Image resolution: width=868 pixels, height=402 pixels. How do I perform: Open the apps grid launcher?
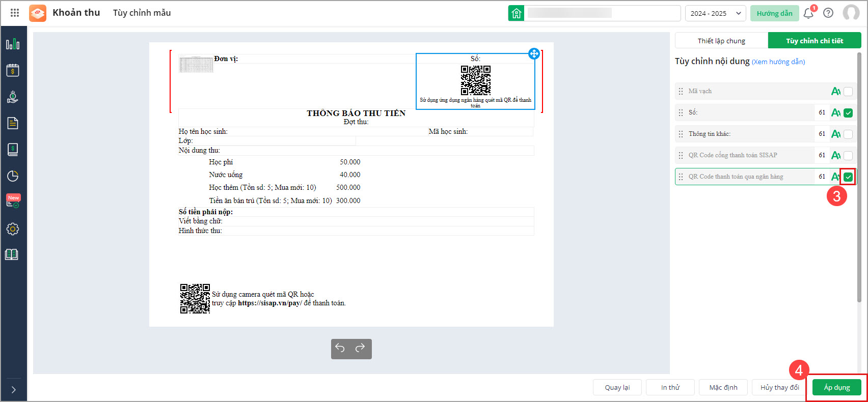[15, 13]
